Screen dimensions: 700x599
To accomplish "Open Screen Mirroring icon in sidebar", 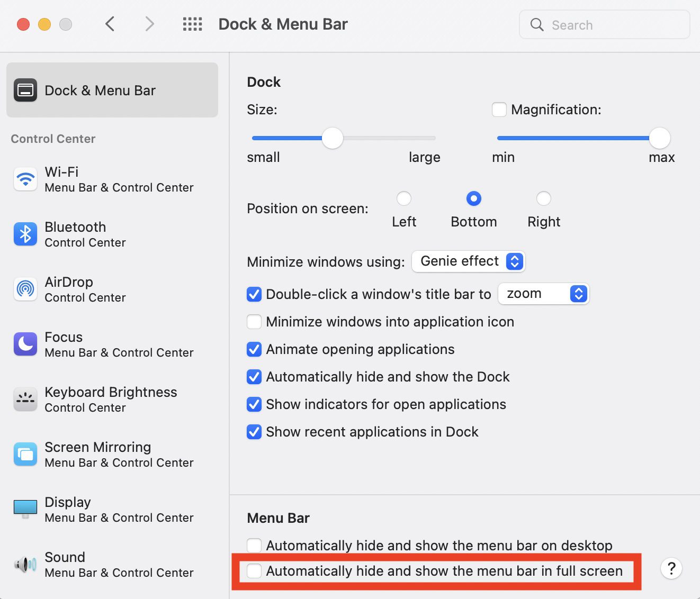I will [25, 455].
